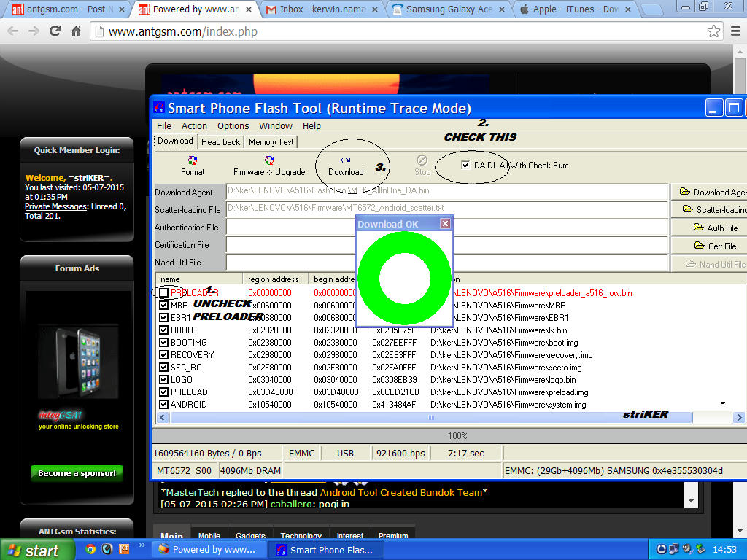The image size is (747, 560).
Task: Uncheck the LOGO partition checkbox
Action: tap(164, 379)
